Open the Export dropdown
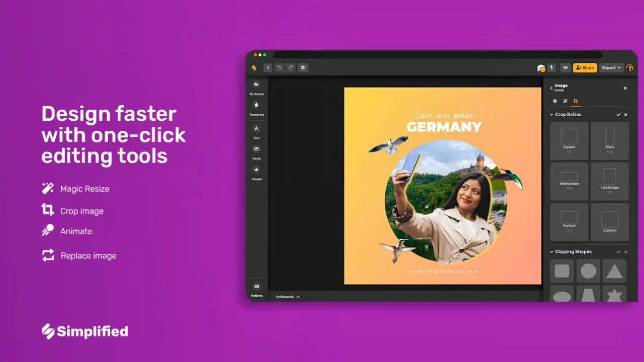644x362 pixels. point(611,68)
